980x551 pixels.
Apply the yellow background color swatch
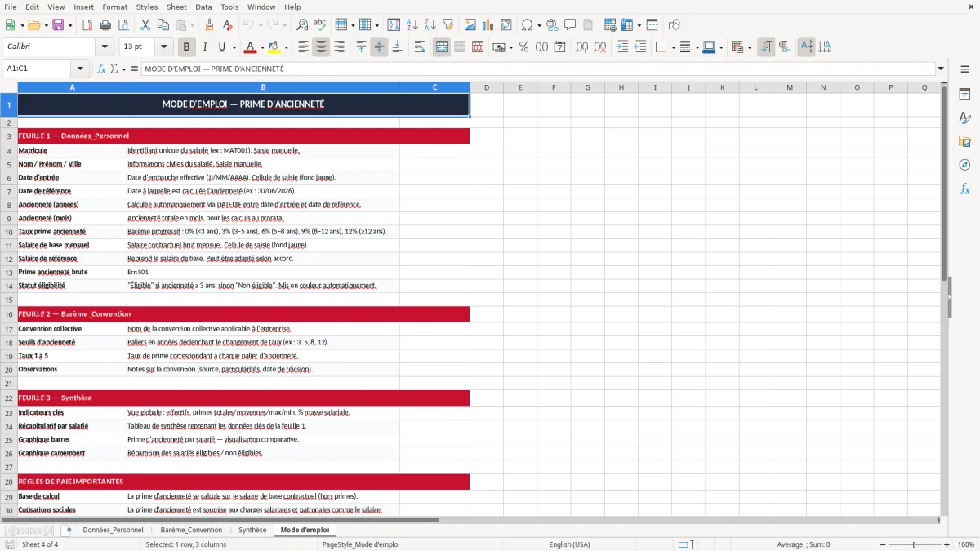(x=274, y=47)
